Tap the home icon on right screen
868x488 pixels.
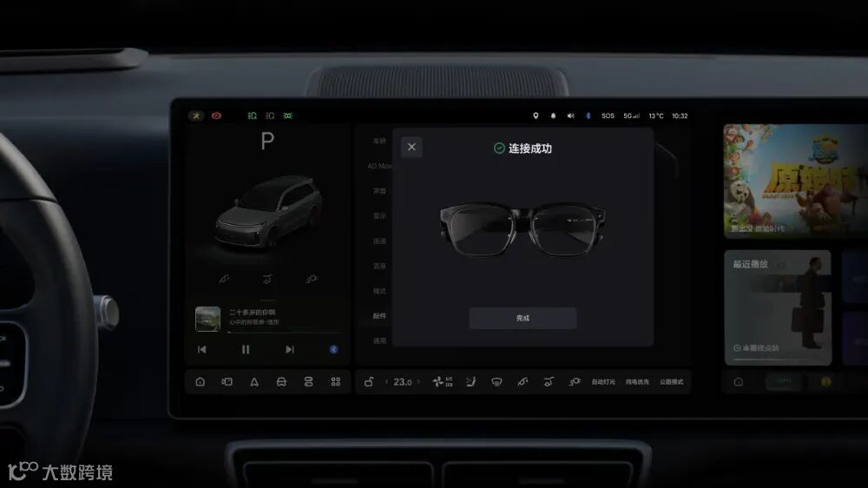point(739,382)
